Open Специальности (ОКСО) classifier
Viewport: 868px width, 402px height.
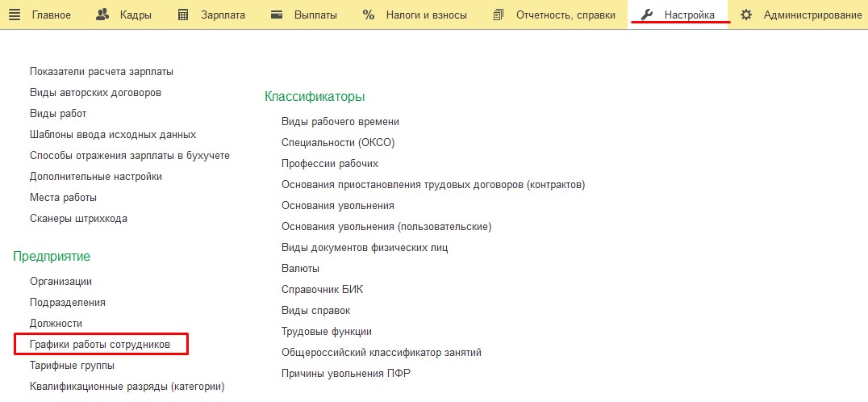pos(338,142)
